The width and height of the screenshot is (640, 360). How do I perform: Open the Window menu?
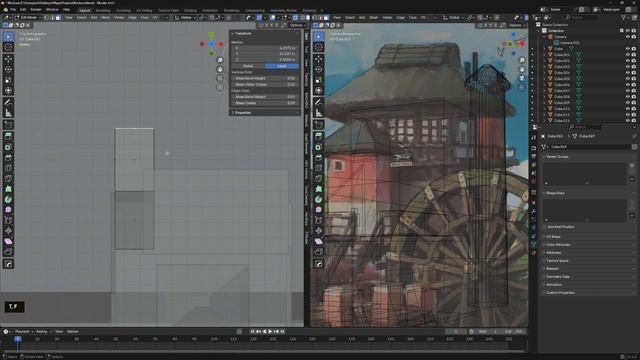pos(52,9)
